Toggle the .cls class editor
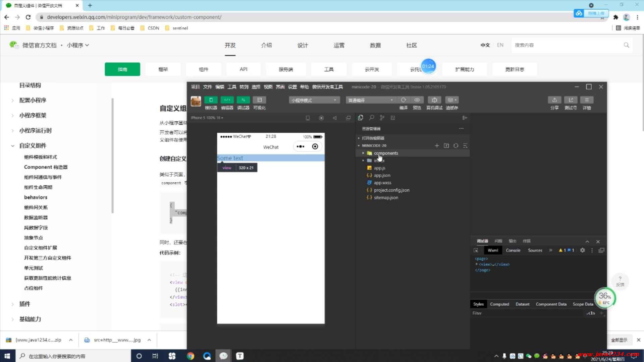The height and width of the screenshot is (362, 644). pos(591,313)
